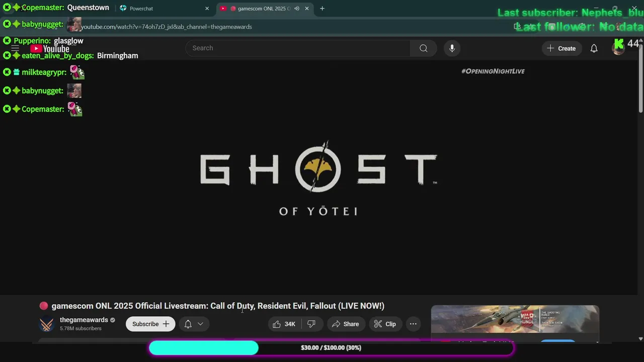
Task: Click the #OpeningNightLive hashtag in the video
Action: [x=493, y=71]
